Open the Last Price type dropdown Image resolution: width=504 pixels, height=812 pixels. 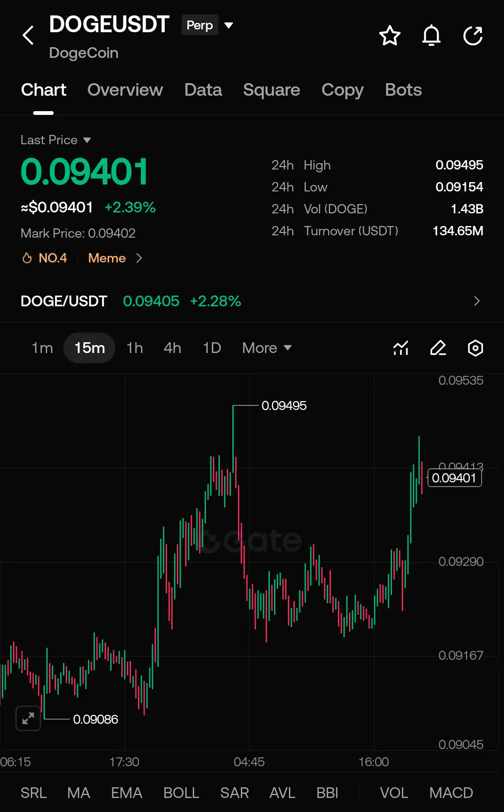(x=56, y=140)
